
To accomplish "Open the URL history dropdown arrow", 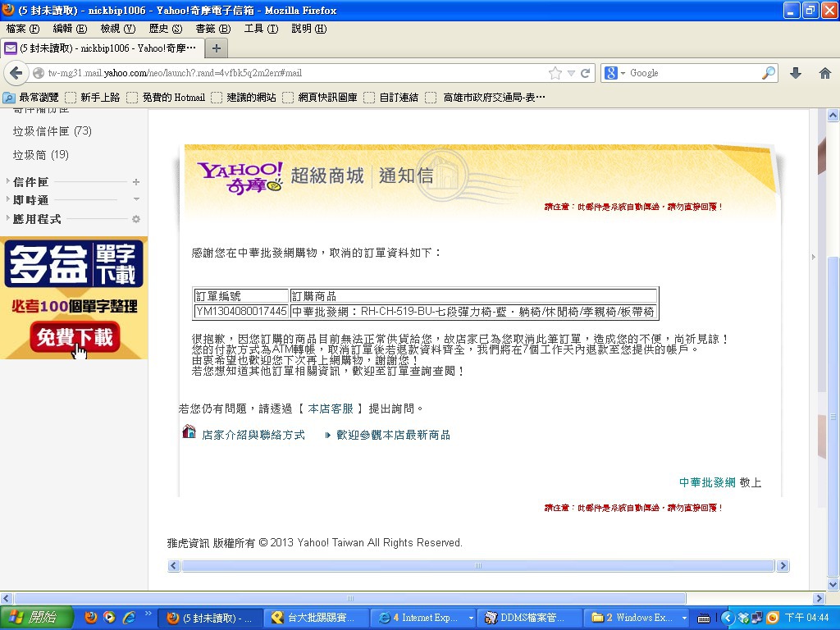I will [571, 73].
